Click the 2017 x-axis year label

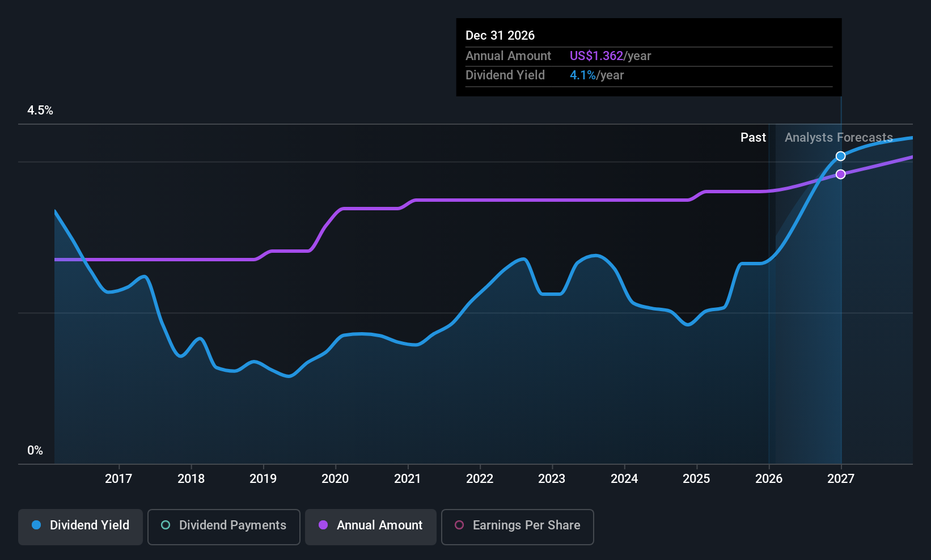click(119, 479)
